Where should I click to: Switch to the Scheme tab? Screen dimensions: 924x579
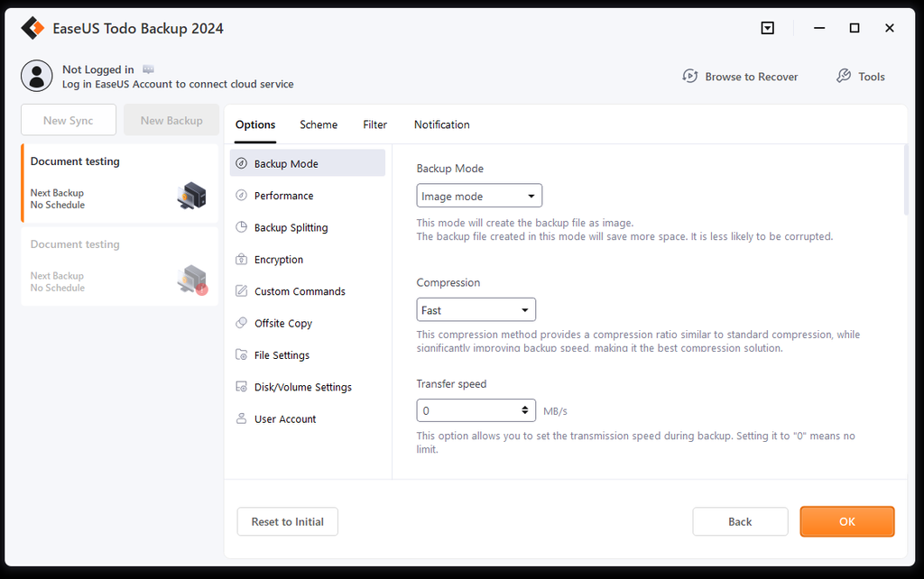(x=318, y=124)
